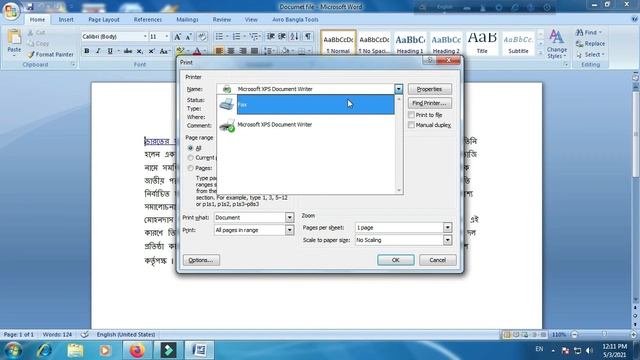The width and height of the screenshot is (640, 360).
Task: Open the font name Calibri dropdown
Action: pyautogui.click(x=144, y=37)
